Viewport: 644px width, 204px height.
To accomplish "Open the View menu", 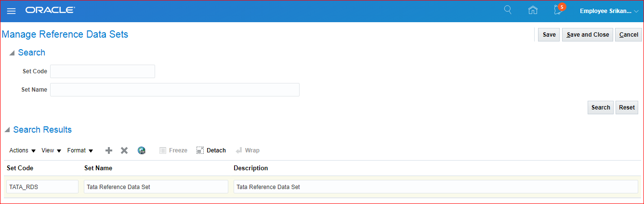I will [x=51, y=150].
